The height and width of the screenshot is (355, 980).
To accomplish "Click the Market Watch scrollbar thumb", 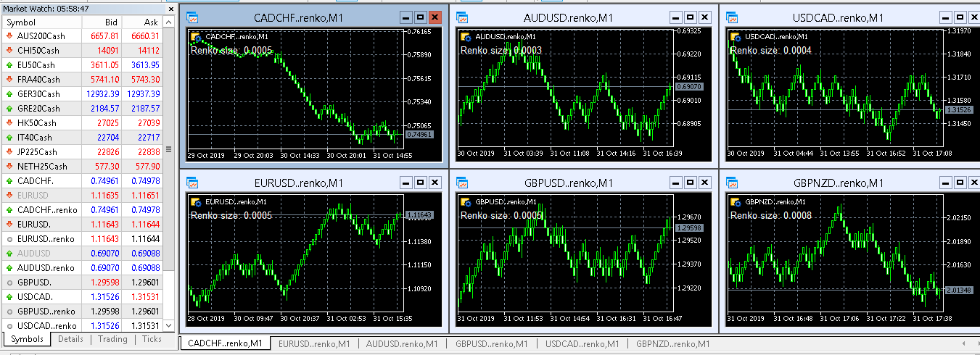I will [x=169, y=149].
